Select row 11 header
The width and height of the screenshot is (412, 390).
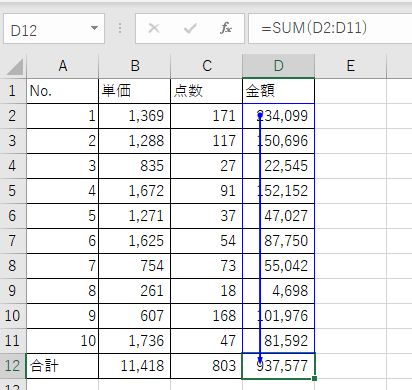tap(13, 341)
